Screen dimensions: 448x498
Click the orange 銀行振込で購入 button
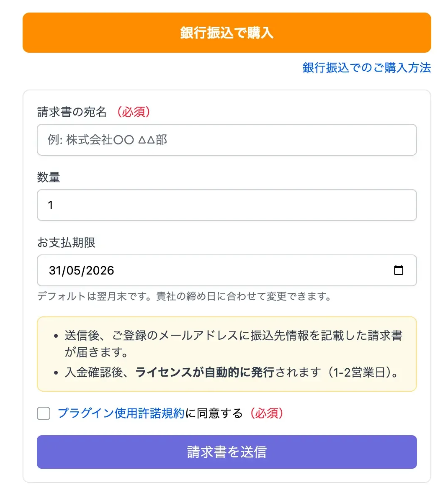227,33
